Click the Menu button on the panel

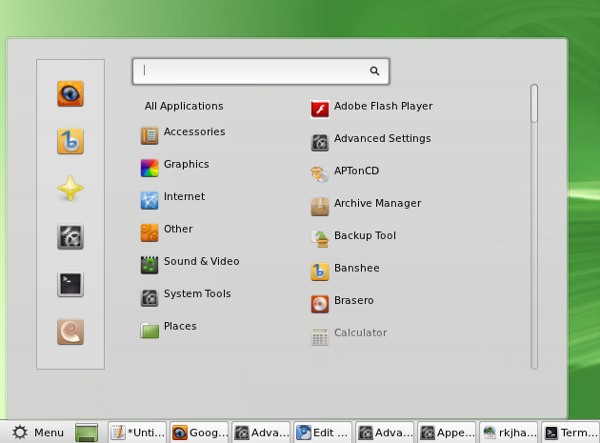click(37, 432)
